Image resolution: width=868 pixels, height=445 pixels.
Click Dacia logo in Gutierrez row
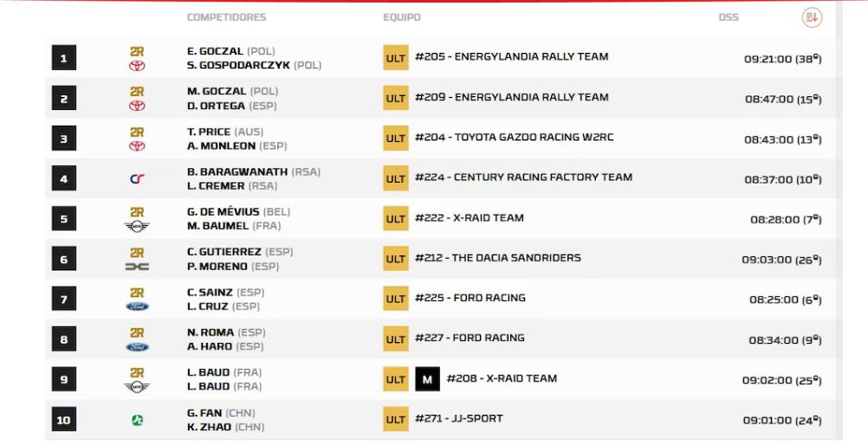click(x=137, y=267)
